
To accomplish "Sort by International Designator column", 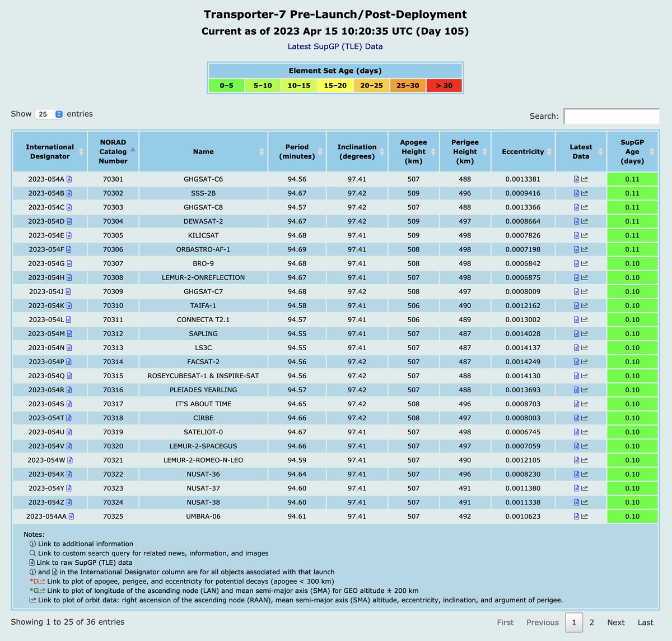I will (x=50, y=151).
